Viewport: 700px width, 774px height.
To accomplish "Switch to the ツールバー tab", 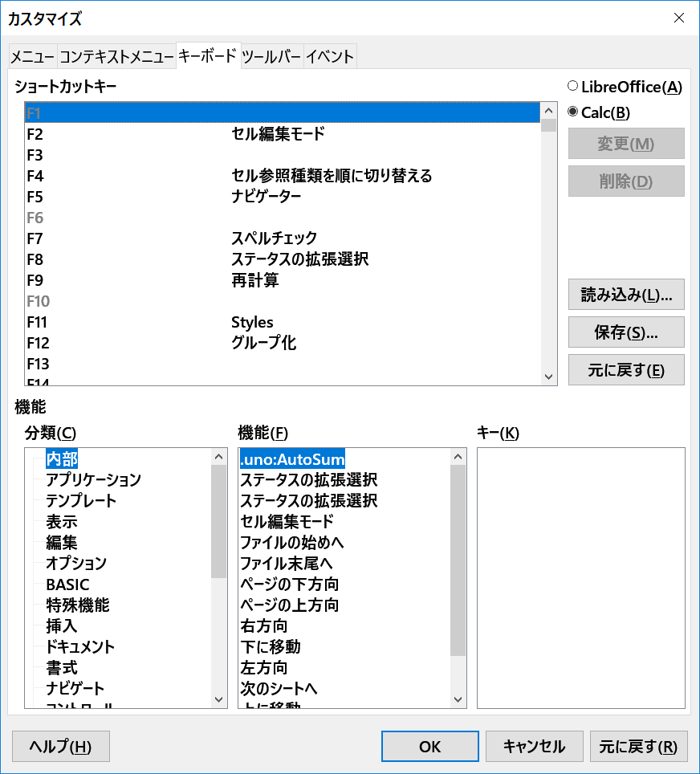I will pyautogui.click(x=271, y=56).
